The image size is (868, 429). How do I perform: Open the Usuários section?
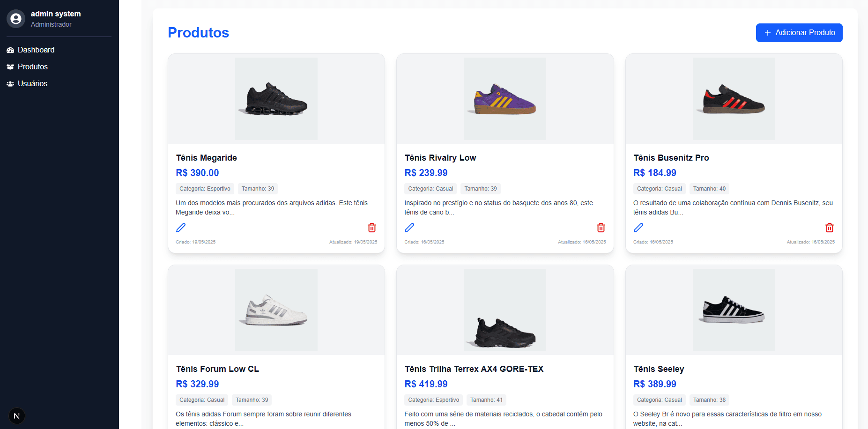tap(32, 83)
